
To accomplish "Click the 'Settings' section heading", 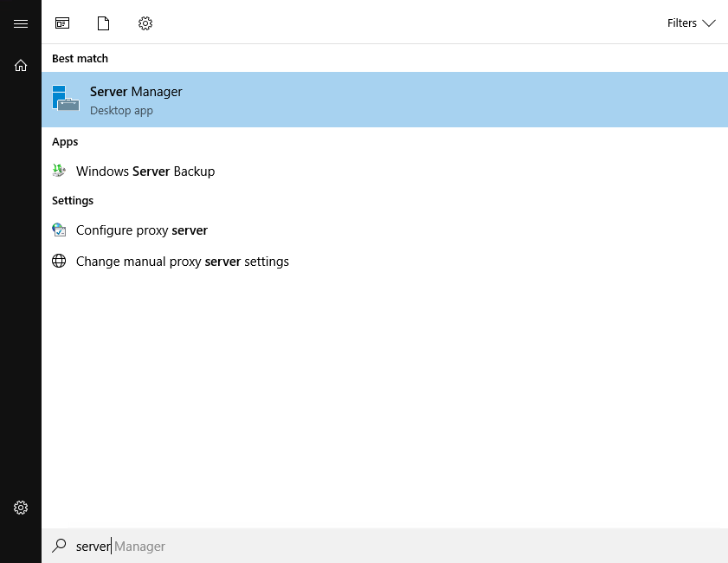I will (73, 201).
